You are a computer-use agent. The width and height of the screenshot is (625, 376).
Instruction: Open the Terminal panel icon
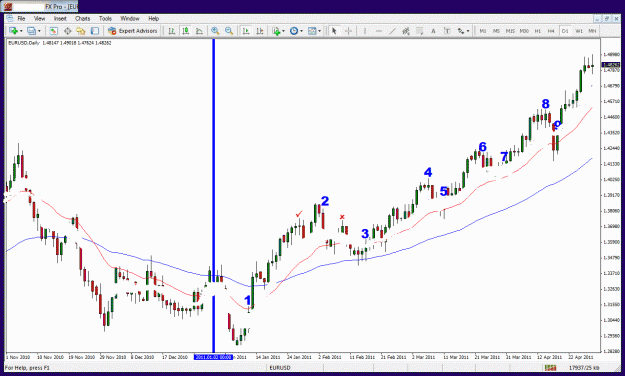coord(94,31)
